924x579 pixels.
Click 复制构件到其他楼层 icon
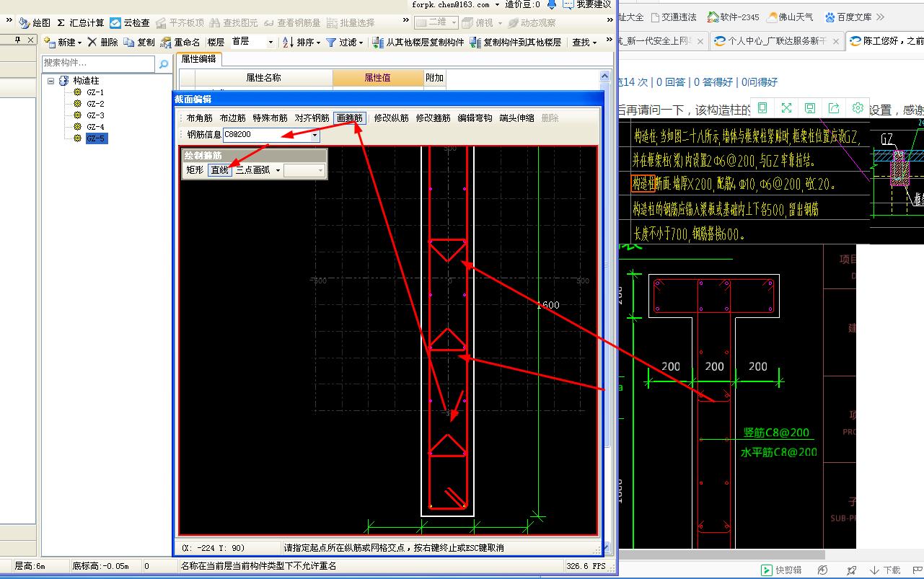(475, 43)
